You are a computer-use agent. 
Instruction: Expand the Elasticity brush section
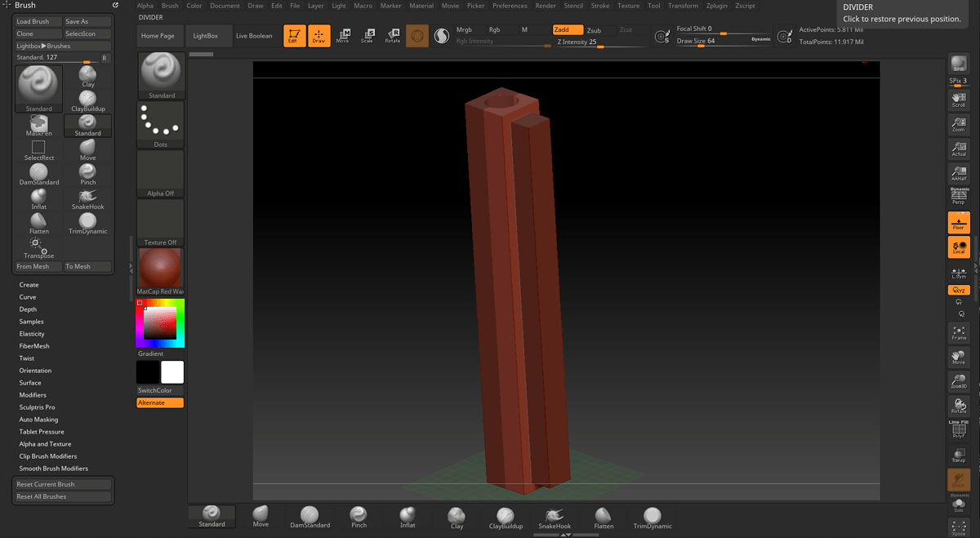(x=32, y=334)
